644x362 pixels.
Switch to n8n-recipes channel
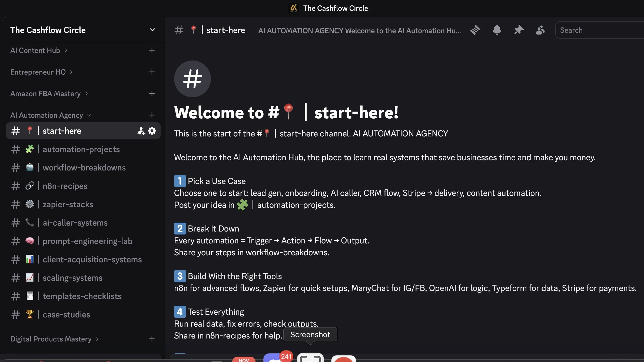[65, 186]
